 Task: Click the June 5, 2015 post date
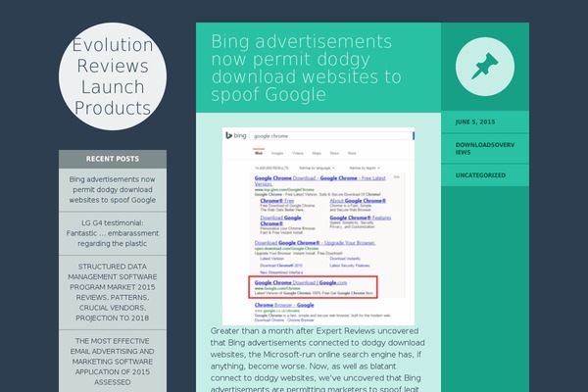(x=475, y=122)
